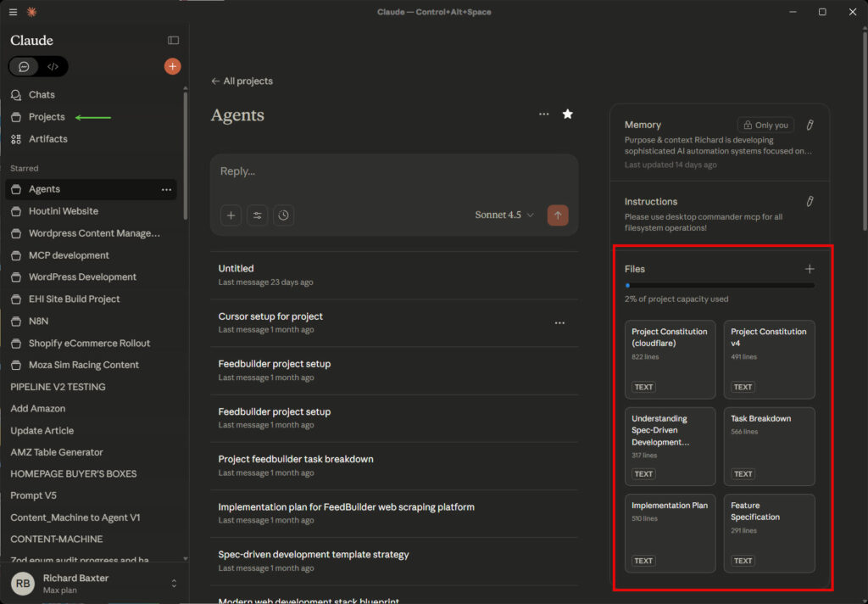Click the extended thinking clock icon

[x=284, y=215]
